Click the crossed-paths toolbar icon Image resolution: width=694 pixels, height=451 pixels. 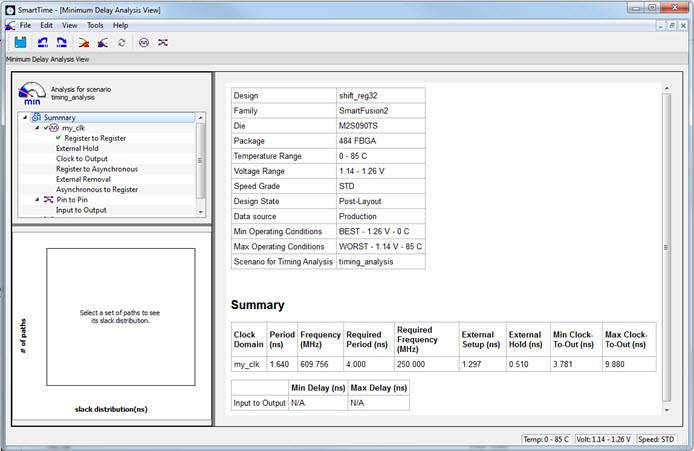(163, 42)
